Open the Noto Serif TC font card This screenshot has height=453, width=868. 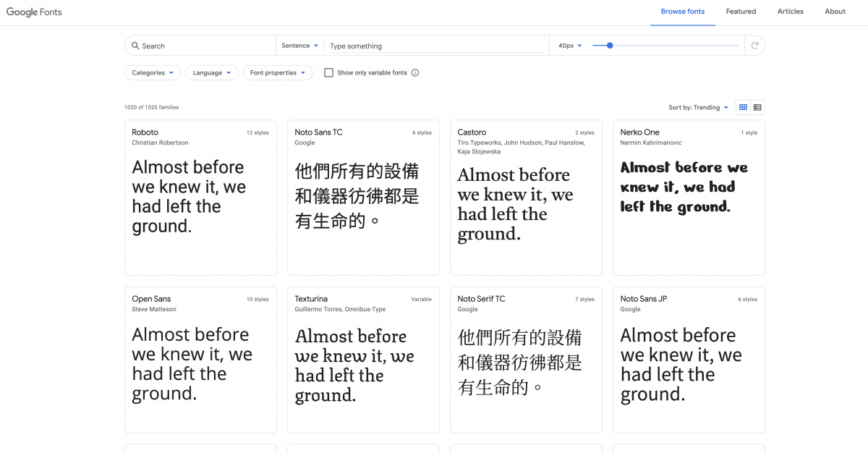click(526, 360)
